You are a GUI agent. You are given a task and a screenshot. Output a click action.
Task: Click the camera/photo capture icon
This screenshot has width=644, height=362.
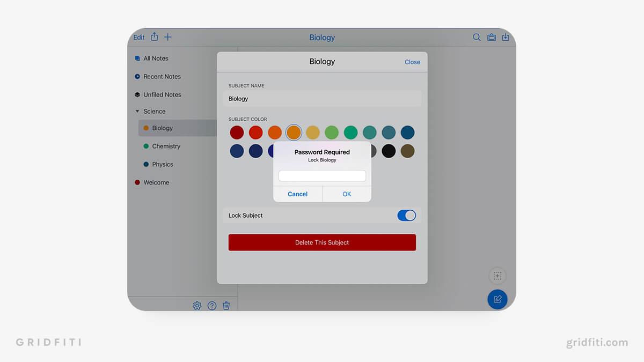point(492,37)
